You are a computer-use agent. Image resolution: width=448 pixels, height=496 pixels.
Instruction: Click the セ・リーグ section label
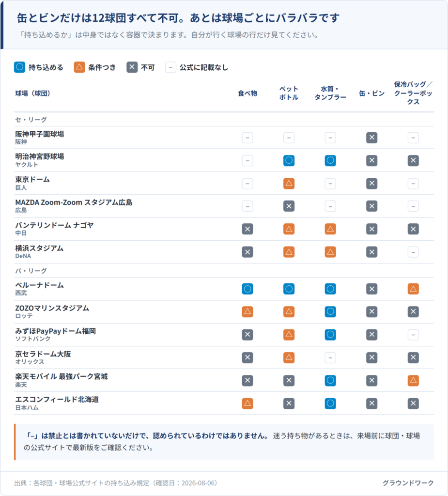31,120
